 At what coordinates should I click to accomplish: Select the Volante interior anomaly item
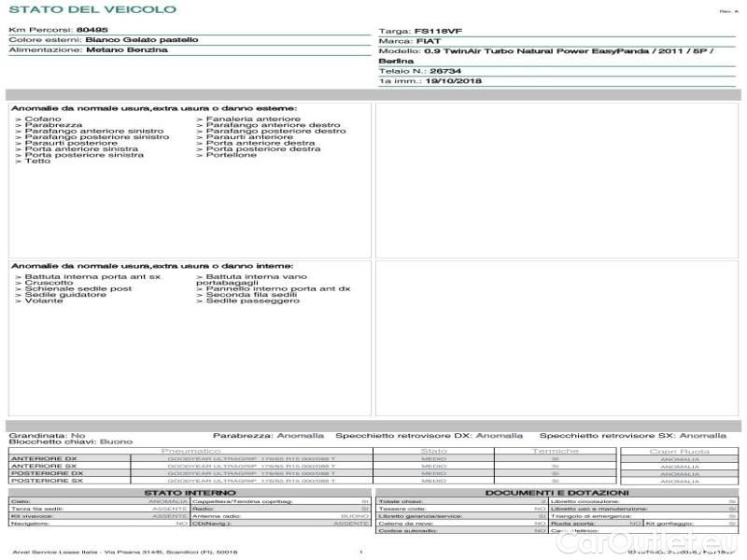pos(44,301)
